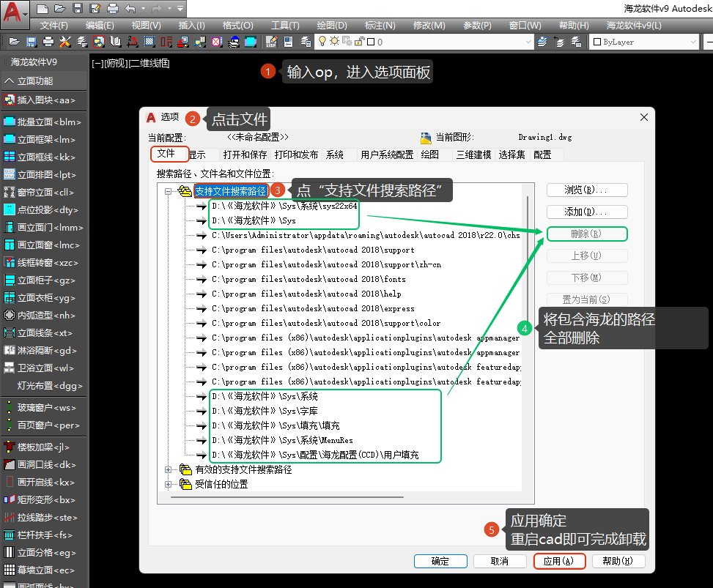The image size is (713, 588).
Task: Open the Undo history dropdown arrow
Action: tap(143, 8)
